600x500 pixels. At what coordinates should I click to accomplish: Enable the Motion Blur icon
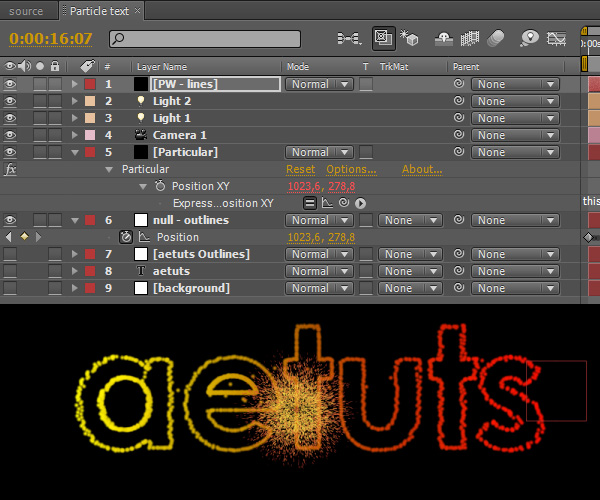(496, 39)
